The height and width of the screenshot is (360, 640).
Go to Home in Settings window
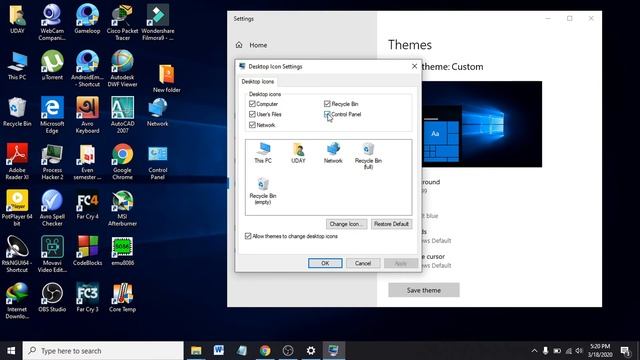tap(251, 45)
